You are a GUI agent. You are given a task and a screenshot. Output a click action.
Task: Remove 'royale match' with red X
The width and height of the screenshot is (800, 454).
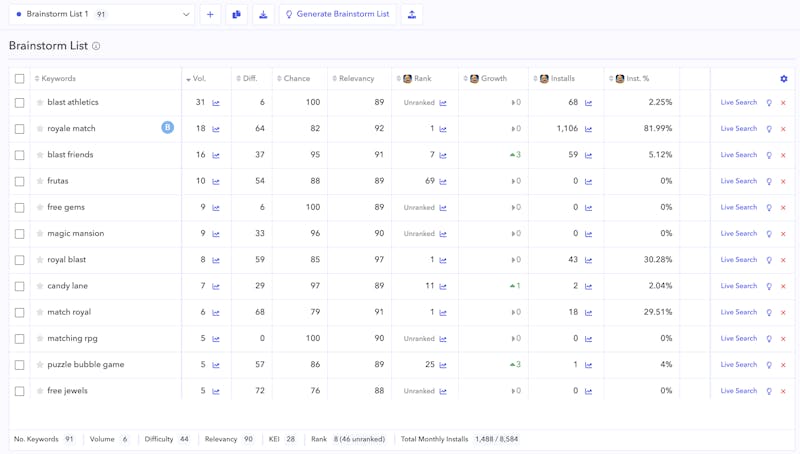click(783, 129)
